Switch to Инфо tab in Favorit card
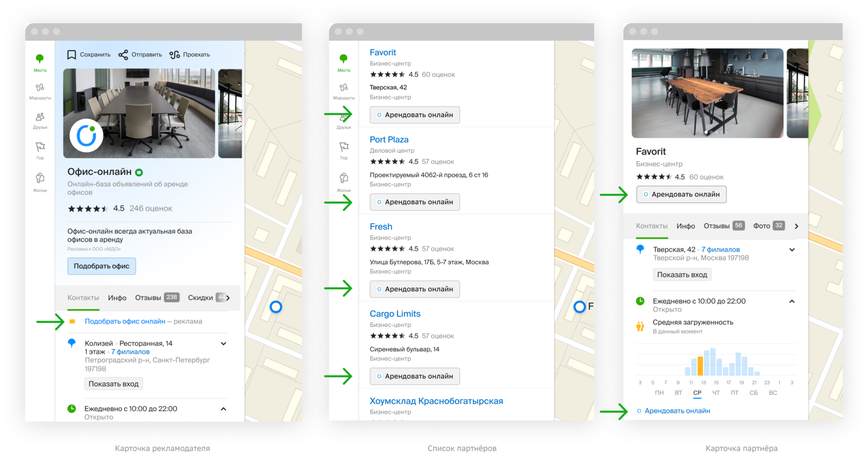This screenshot has width=868, height=455. (686, 226)
